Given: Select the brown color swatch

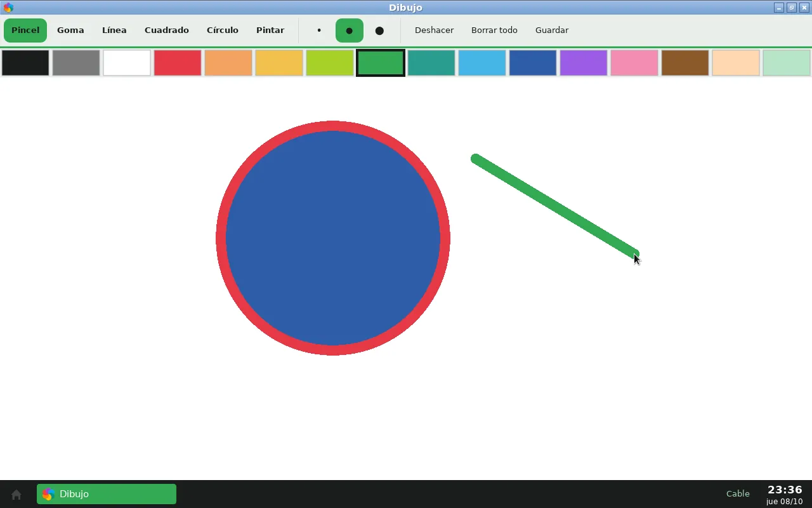Looking at the screenshot, I should pyautogui.click(x=685, y=63).
